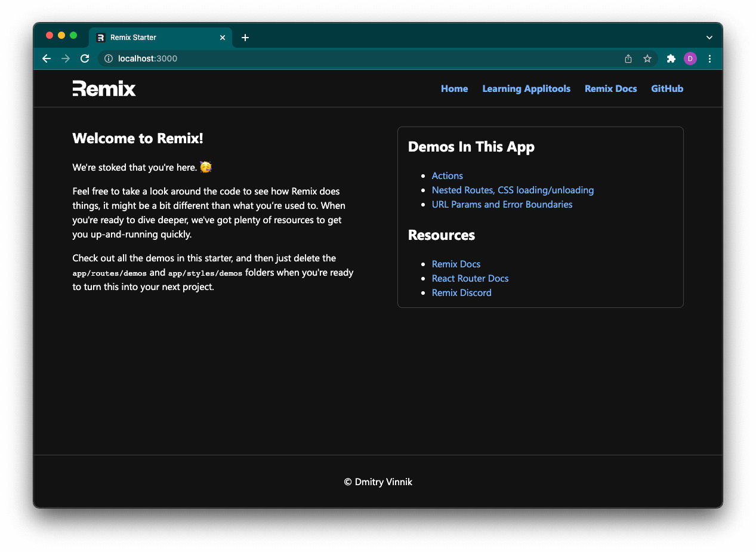Switch to the Remix Starter tab

point(149,37)
